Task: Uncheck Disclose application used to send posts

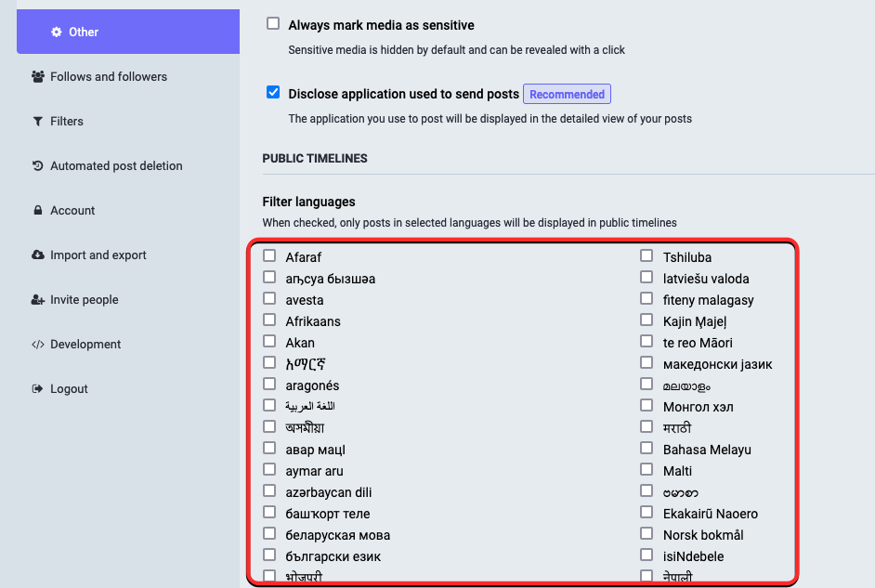Action: tap(273, 92)
